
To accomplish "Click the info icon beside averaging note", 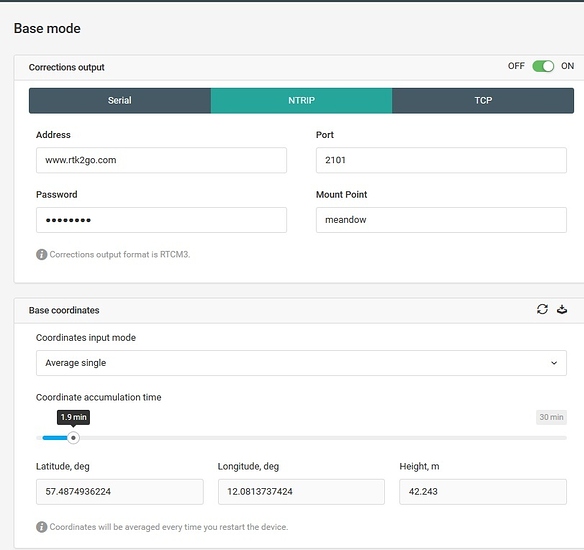I will [x=41, y=527].
